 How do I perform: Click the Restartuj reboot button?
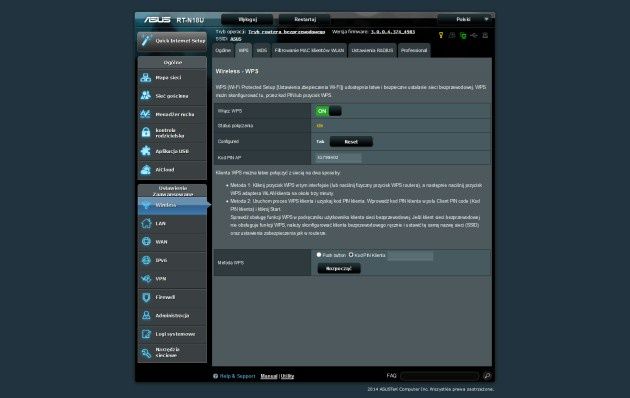305,19
